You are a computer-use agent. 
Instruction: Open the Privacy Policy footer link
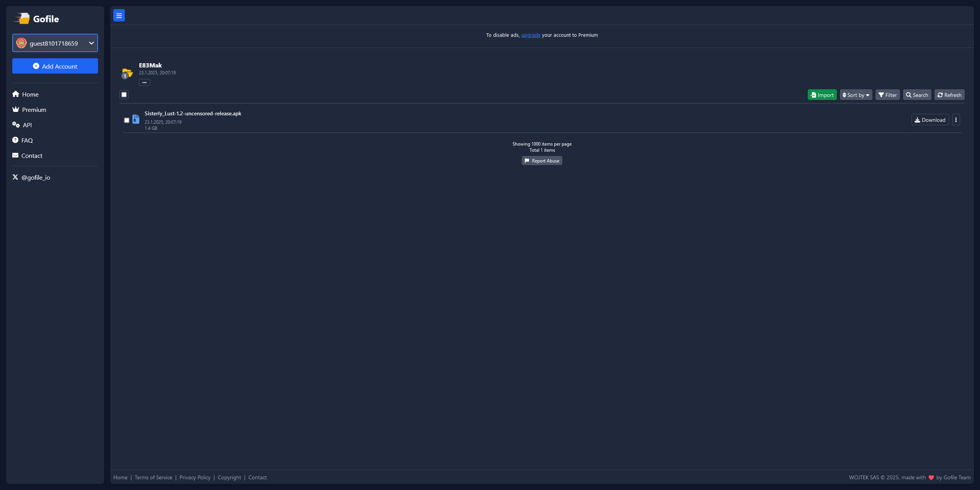click(x=195, y=477)
